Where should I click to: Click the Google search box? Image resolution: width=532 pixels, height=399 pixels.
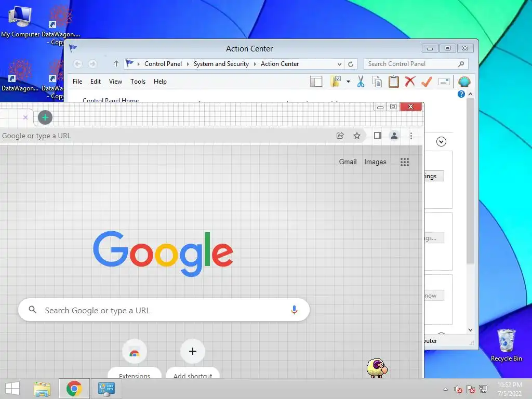pos(164,310)
